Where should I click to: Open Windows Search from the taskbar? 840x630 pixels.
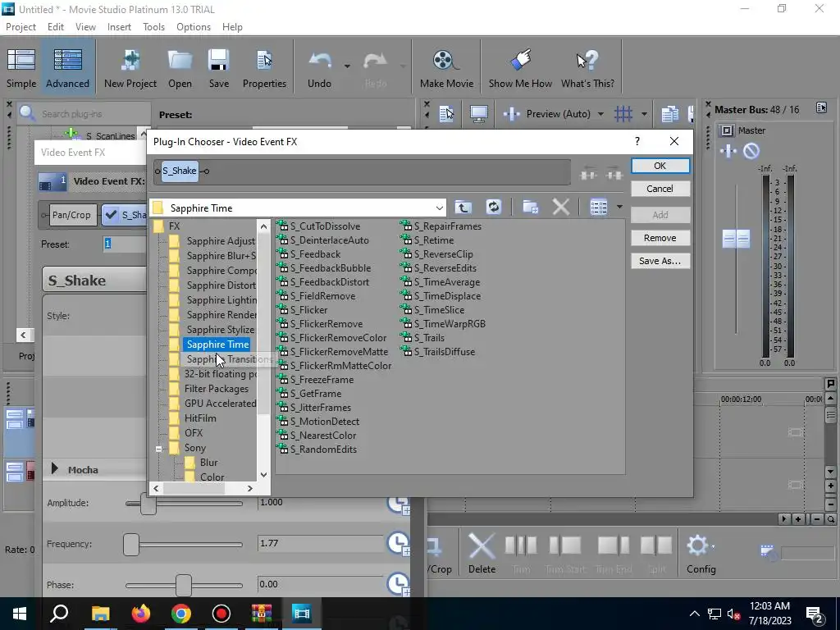59,614
